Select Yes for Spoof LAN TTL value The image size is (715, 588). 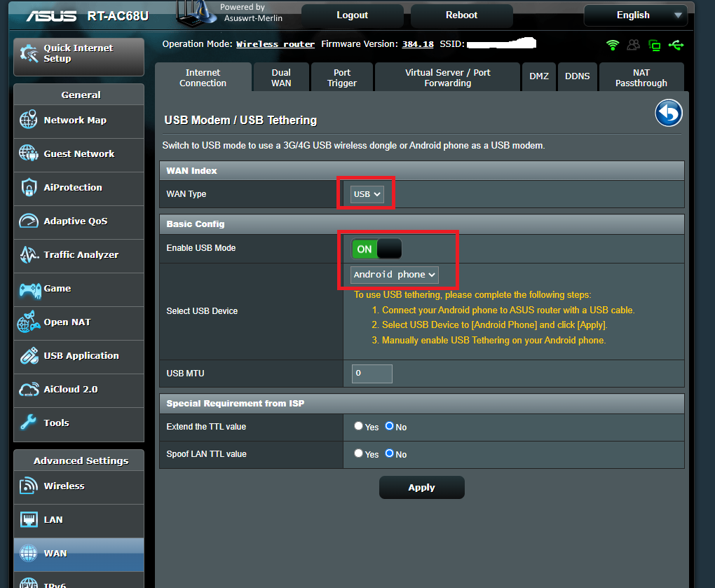coord(358,453)
